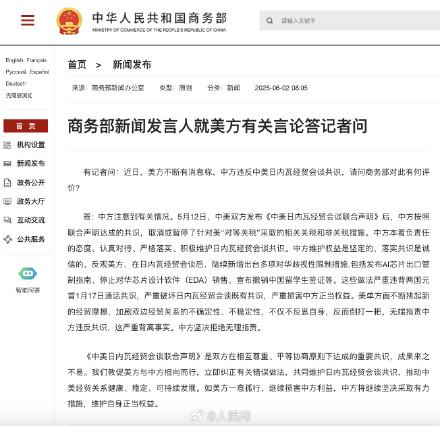Click the source text 商务部新闻办公室
440x426 pixels.
coord(118,88)
